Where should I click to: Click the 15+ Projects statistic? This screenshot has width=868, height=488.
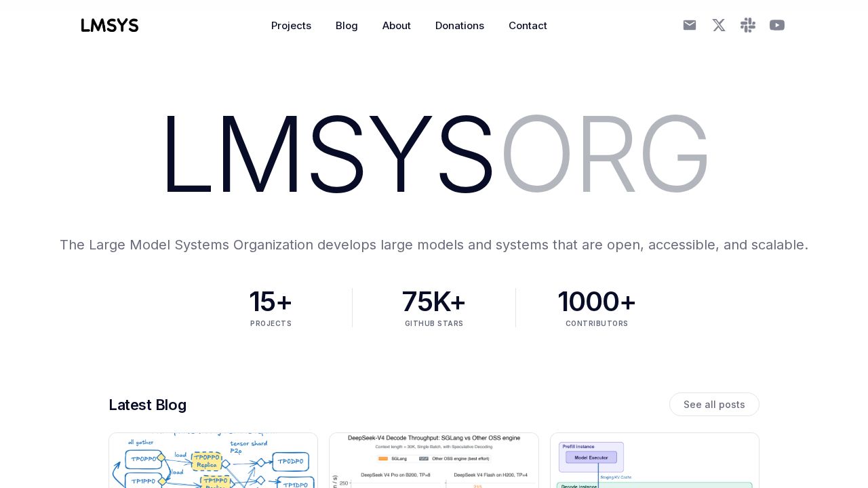(x=271, y=308)
